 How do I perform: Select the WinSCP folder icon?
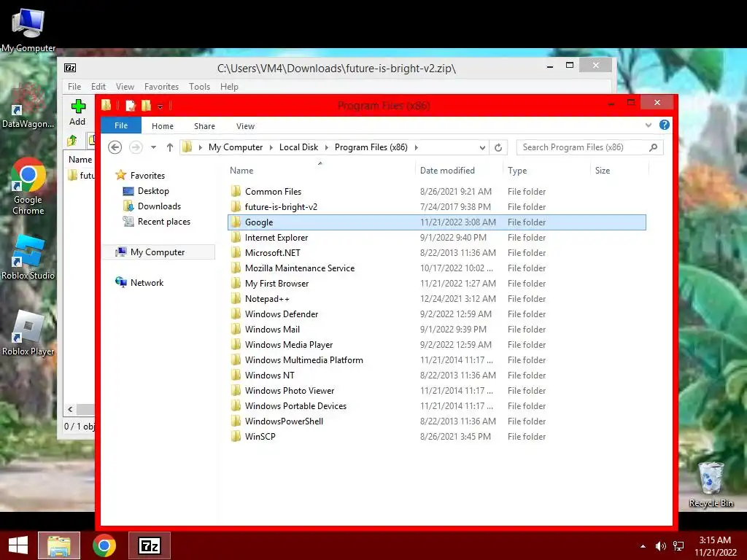pyautogui.click(x=236, y=436)
